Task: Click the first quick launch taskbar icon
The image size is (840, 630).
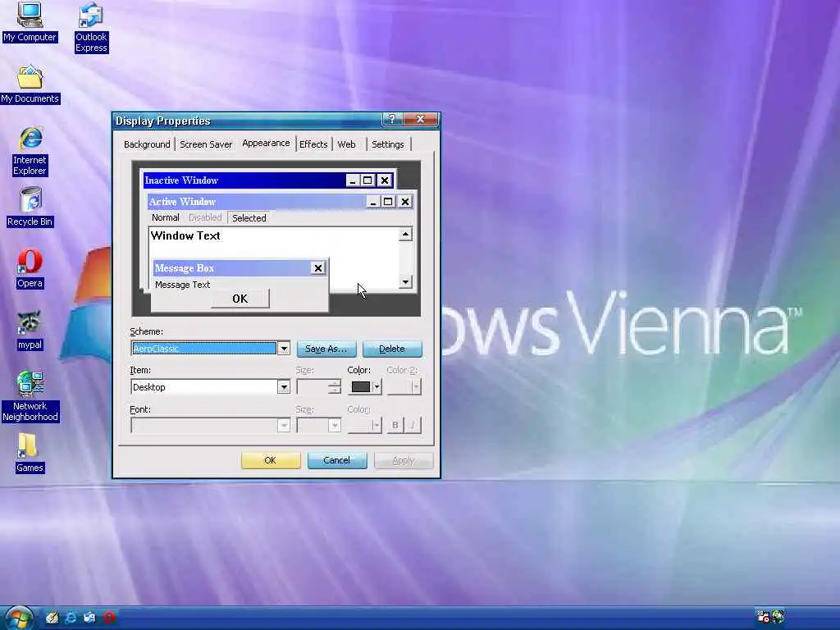Action: (x=52, y=618)
